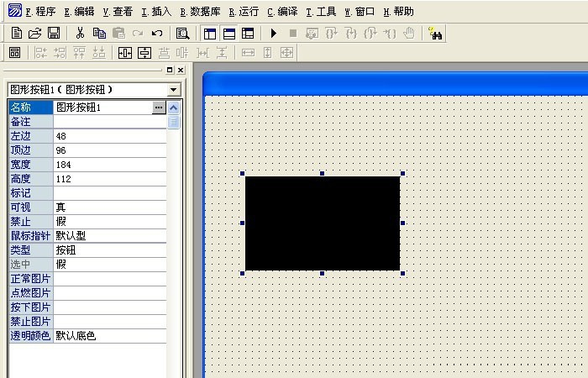Image resolution: width=588 pixels, height=378 pixels.
Task: Copy selection using the copy icon
Action: coord(99,34)
